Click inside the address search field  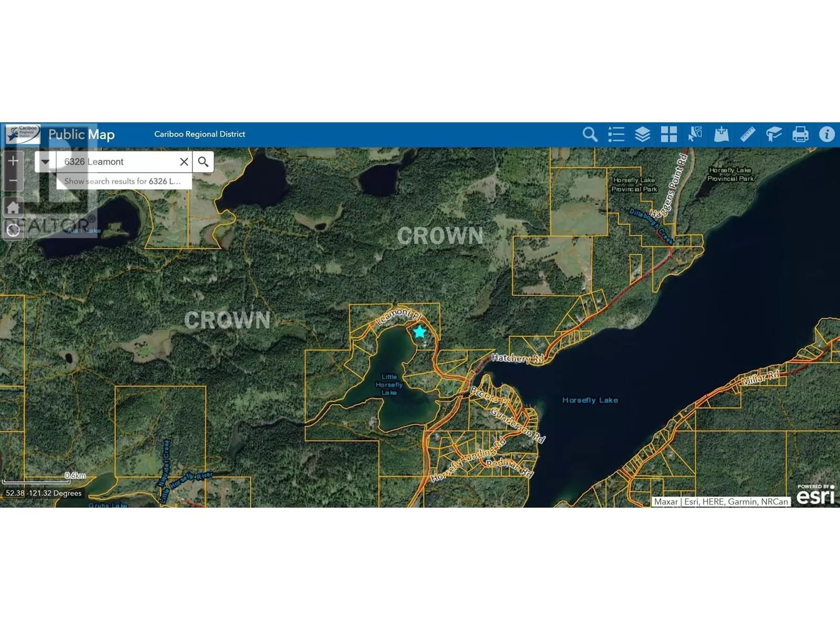click(x=118, y=162)
